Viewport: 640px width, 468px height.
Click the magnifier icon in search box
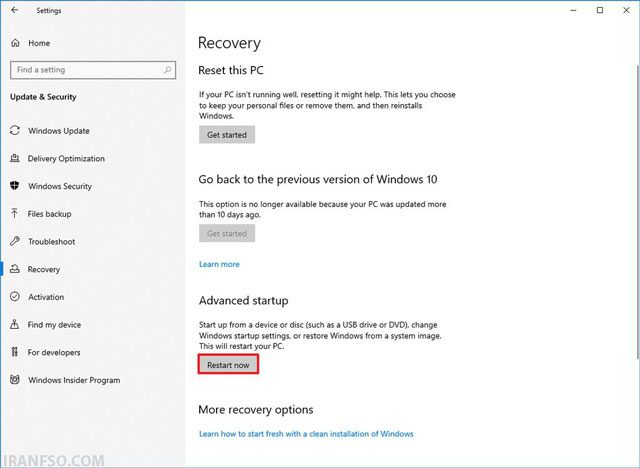click(x=167, y=70)
